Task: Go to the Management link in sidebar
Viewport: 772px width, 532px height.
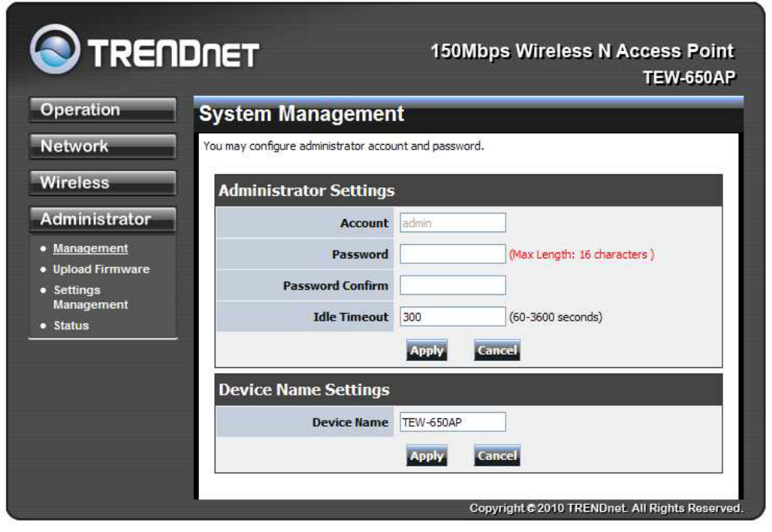Action: (x=91, y=249)
